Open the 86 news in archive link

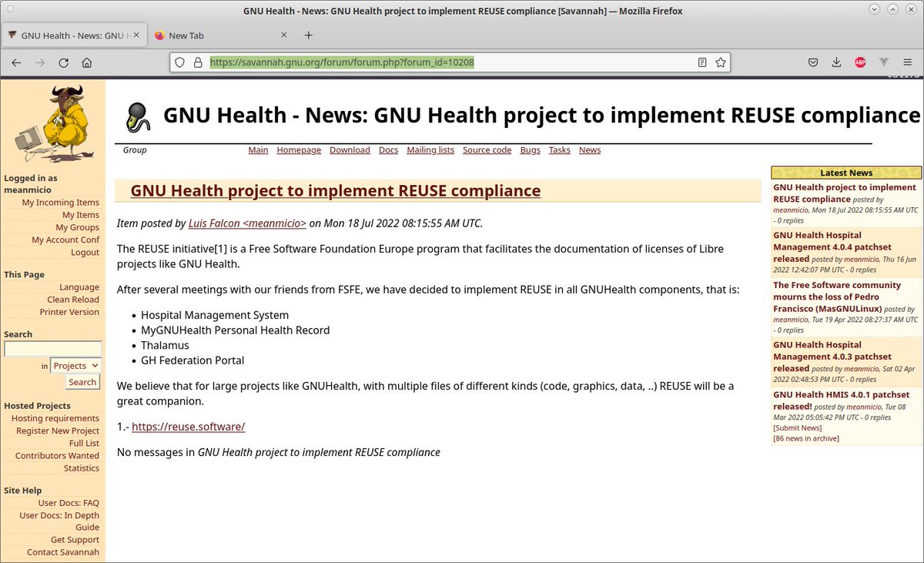coord(806,438)
